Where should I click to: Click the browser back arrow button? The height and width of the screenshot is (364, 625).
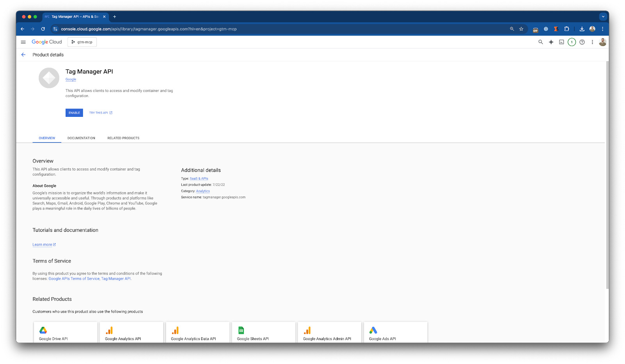23,29
